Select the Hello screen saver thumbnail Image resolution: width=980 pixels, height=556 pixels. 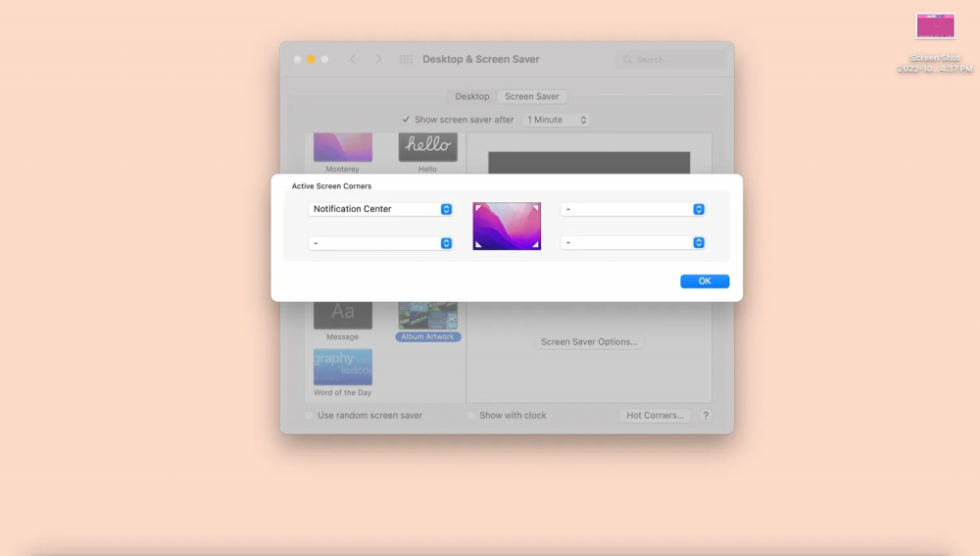(x=427, y=148)
